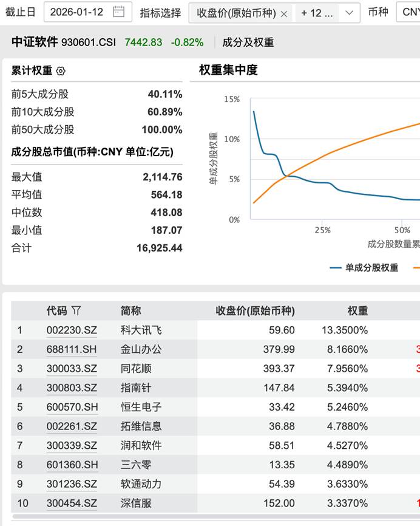Sort by 收盘价(原始币种) column header

(x=255, y=310)
